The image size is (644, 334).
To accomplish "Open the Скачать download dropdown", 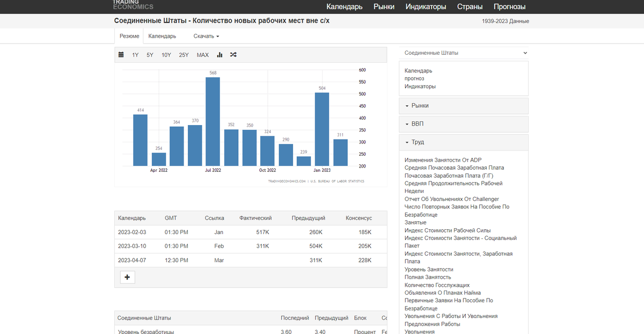I will tap(206, 36).
